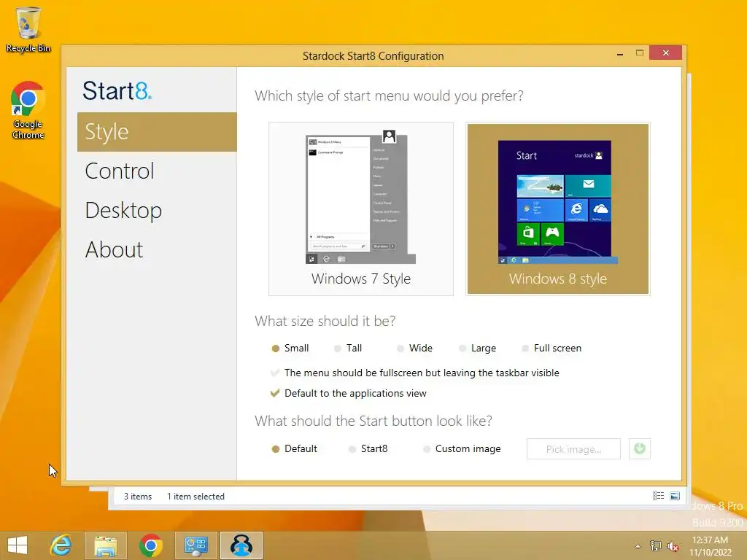Click '1 item selected' status text
The height and width of the screenshot is (560, 747).
(x=196, y=496)
